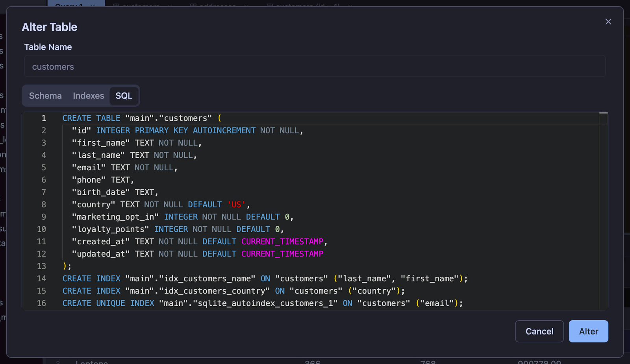Screen dimensions: 630x364
Task: Click the "created_at" column line
Action: click(200, 242)
